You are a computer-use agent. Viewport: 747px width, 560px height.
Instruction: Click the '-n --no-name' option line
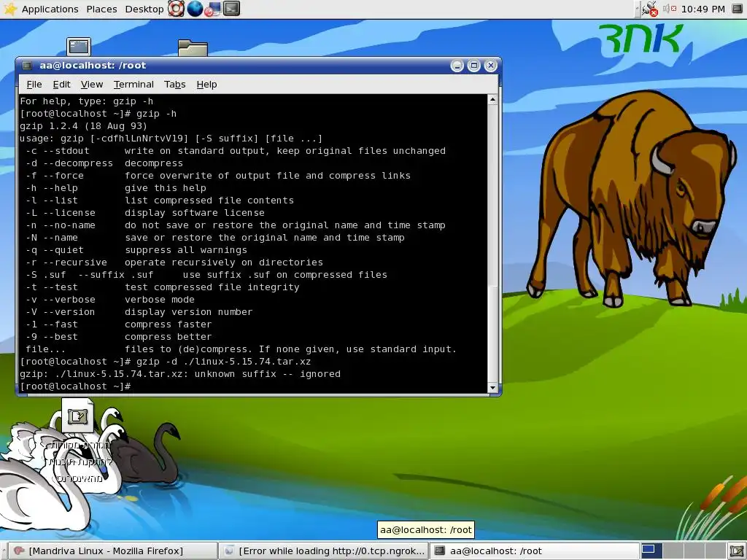tap(236, 225)
